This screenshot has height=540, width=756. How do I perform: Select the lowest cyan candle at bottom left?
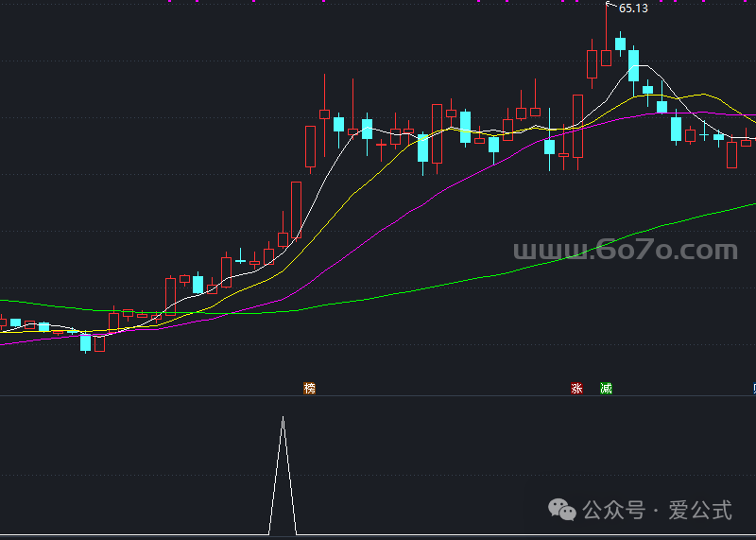point(86,342)
